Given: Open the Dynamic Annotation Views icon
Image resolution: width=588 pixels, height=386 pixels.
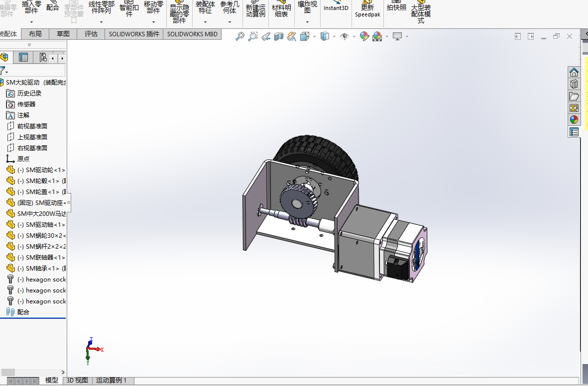Looking at the screenshot, I should [291, 36].
